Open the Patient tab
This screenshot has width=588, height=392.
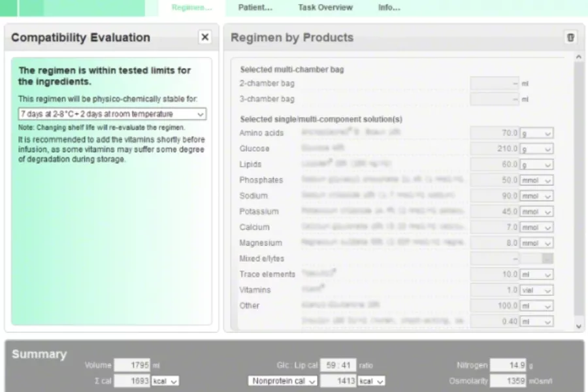coord(255,8)
